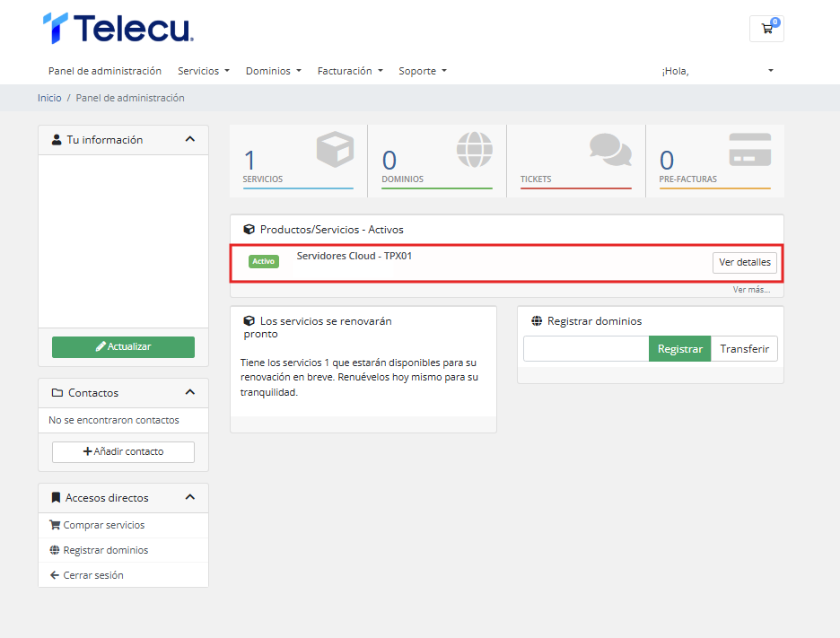
Task: Click the Añadir contacto button
Action: point(123,452)
